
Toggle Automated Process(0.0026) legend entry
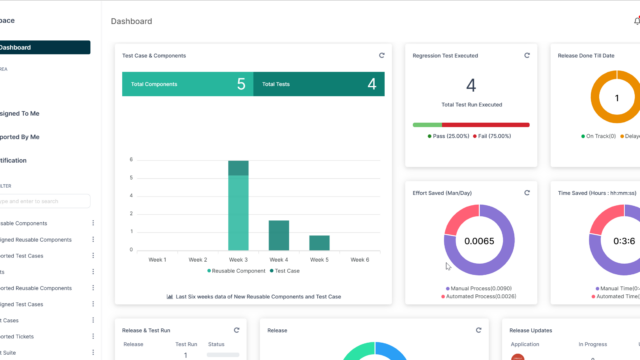[479, 296]
